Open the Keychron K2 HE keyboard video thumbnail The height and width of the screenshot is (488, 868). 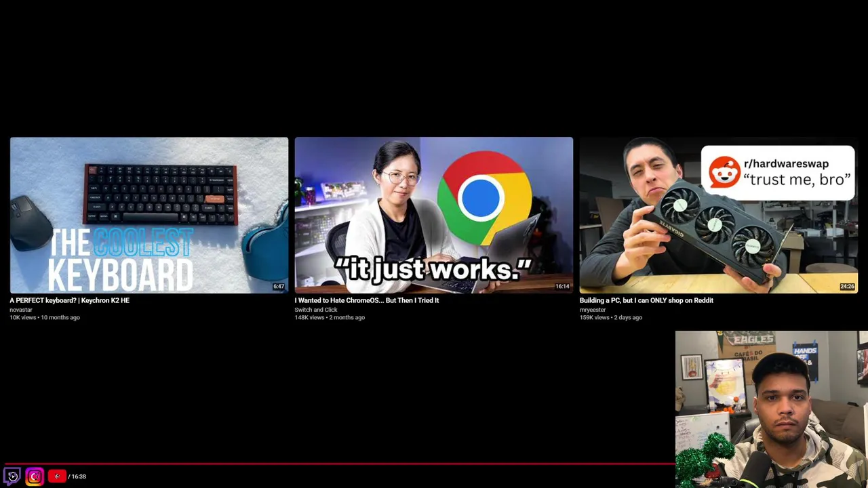click(149, 215)
